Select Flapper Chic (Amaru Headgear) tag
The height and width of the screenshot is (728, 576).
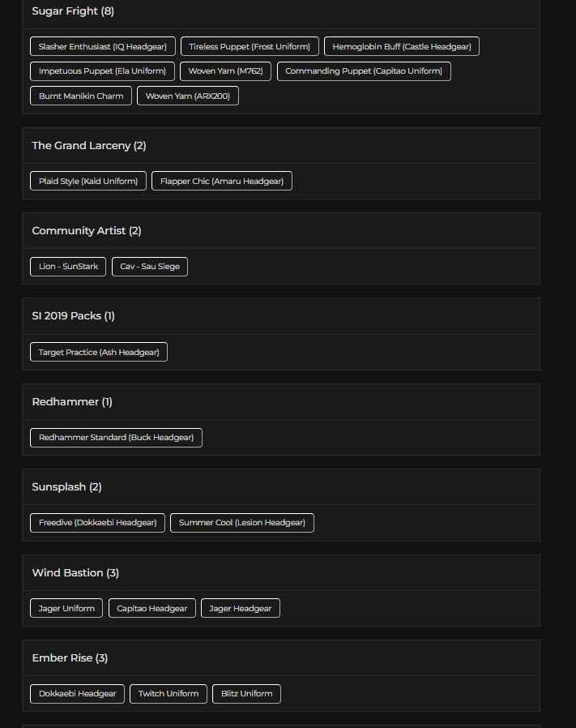(x=222, y=181)
